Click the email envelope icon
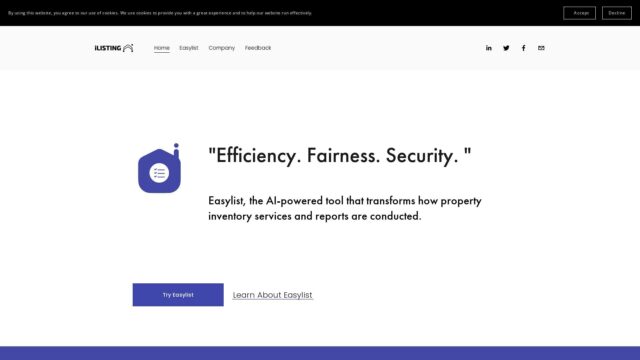The width and height of the screenshot is (640, 360). click(541, 48)
